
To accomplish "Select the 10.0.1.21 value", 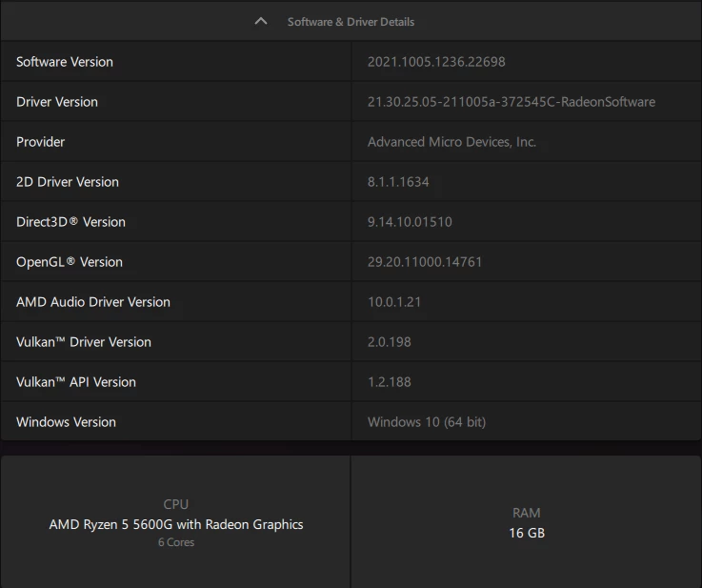I will (x=394, y=302).
